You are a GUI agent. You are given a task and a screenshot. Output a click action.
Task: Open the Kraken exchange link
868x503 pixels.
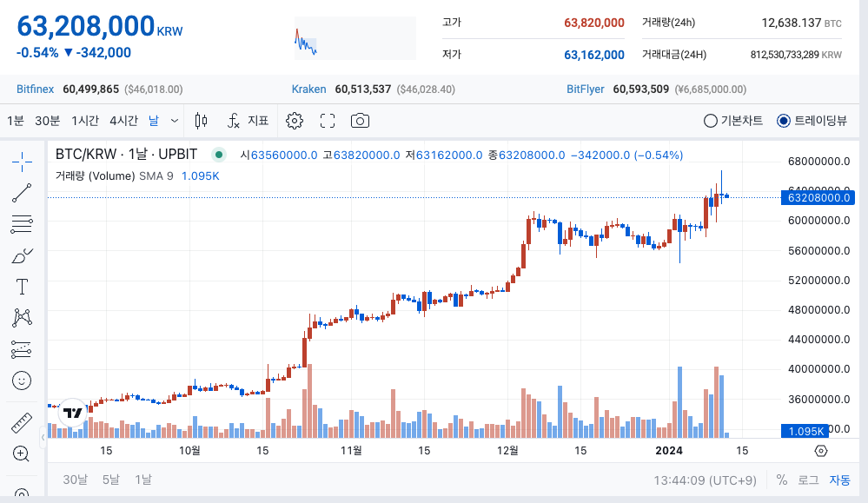click(309, 89)
